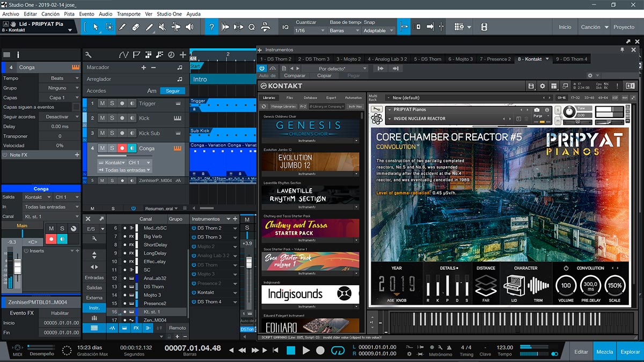
Task: Select the Mute tool
Action: pos(163,27)
